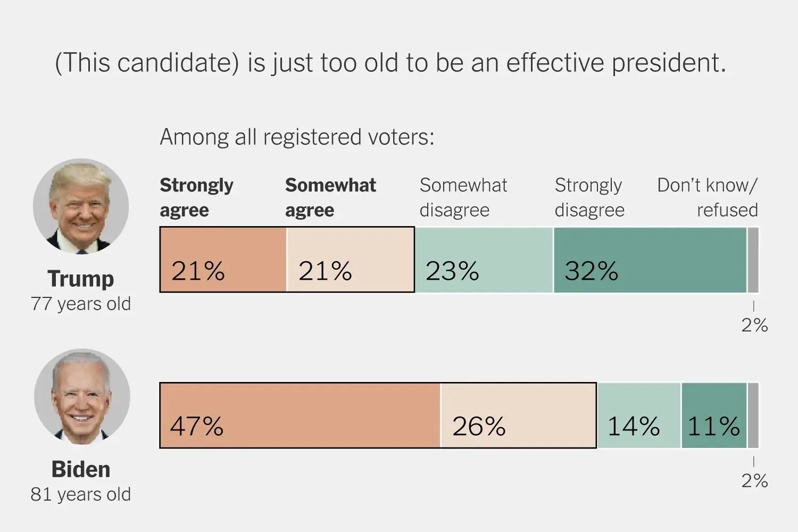Screen dimensions: 798x532
Task: Click the "Strongly agree" column header
Action: point(196,197)
